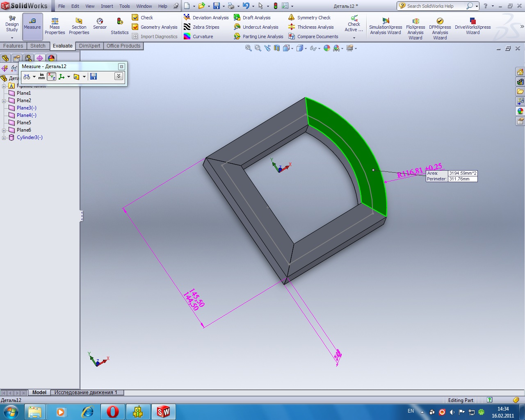Toggle the in/mm units button
This screenshot has height=420, width=525.
click(x=41, y=77)
